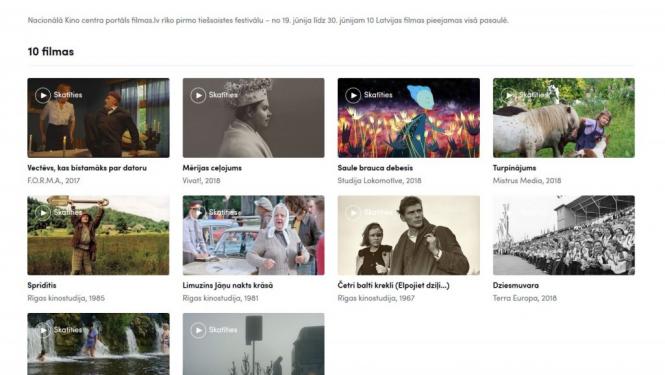Play the waterfall film in the bottom row
Image resolution: width=665 pixels, height=375 pixels.
click(x=42, y=330)
